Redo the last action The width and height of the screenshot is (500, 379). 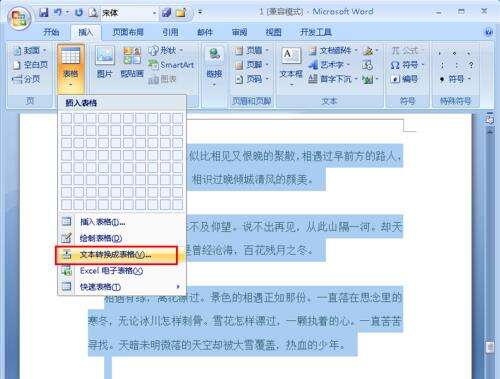pos(79,13)
